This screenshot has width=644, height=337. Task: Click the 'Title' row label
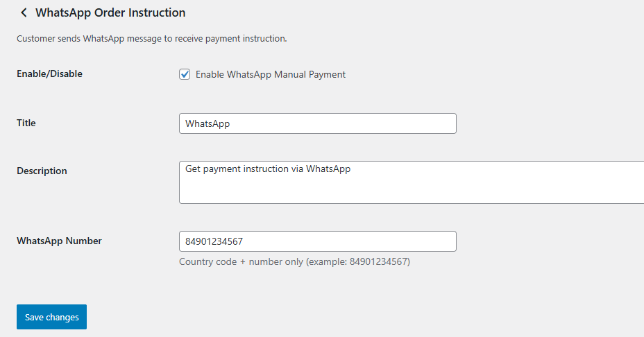[26, 123]
